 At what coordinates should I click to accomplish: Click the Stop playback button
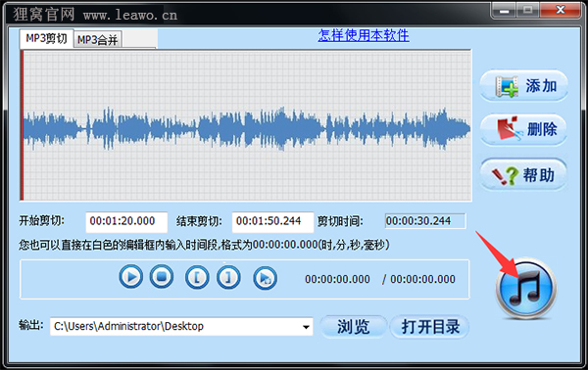(x=162, y=277)
